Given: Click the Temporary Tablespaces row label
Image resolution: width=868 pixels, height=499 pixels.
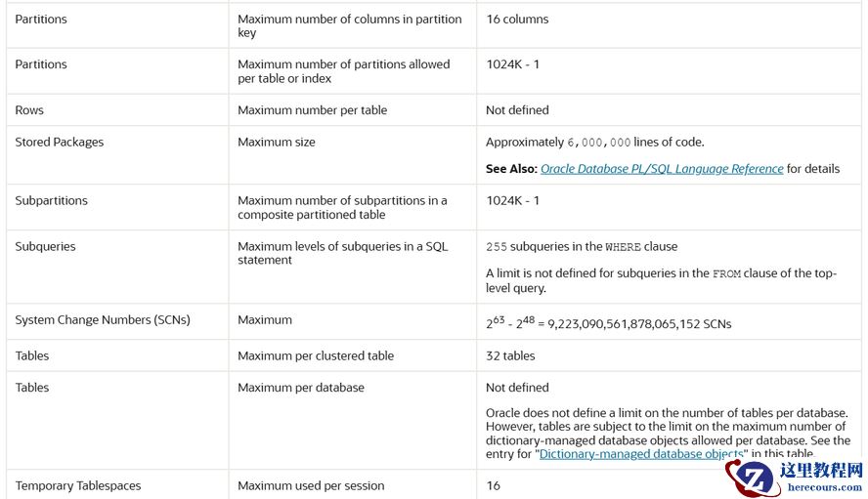Looking at the screenshot, I should coord(78,485).
